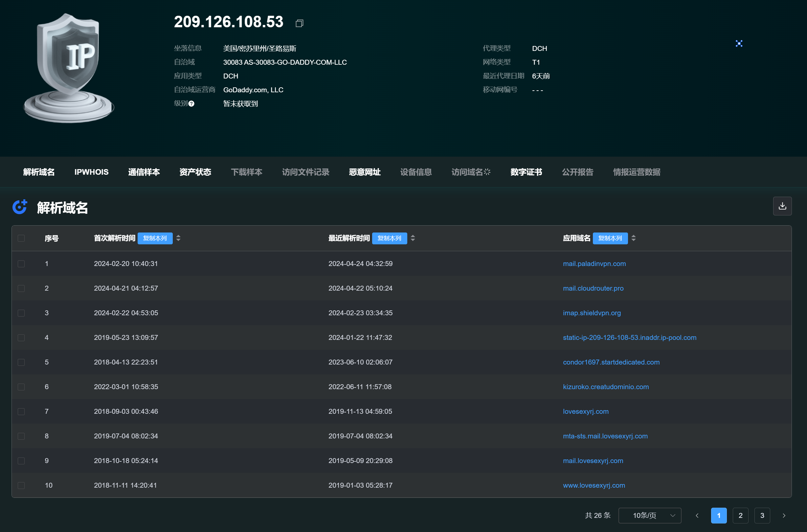Copy the 首次解析时间 column with 复制本列
The height and width of the screenshot is (532, 807).
(x=155, y=238)
